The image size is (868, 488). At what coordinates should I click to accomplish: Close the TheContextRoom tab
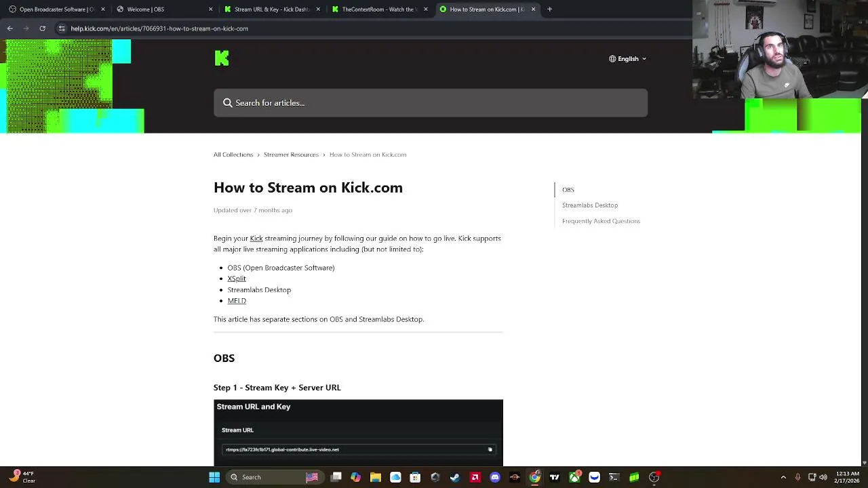tap(426, 9)
